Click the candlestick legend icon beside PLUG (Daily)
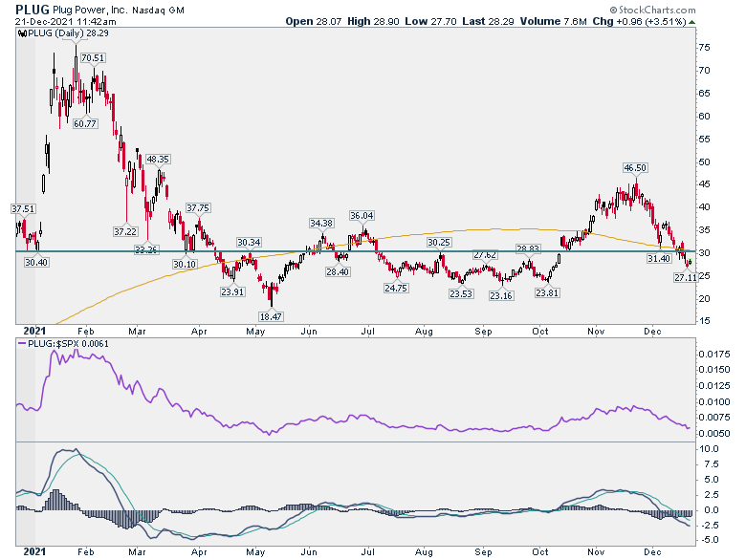Viewport: 746px width, 560px height. tap(22, 33)
